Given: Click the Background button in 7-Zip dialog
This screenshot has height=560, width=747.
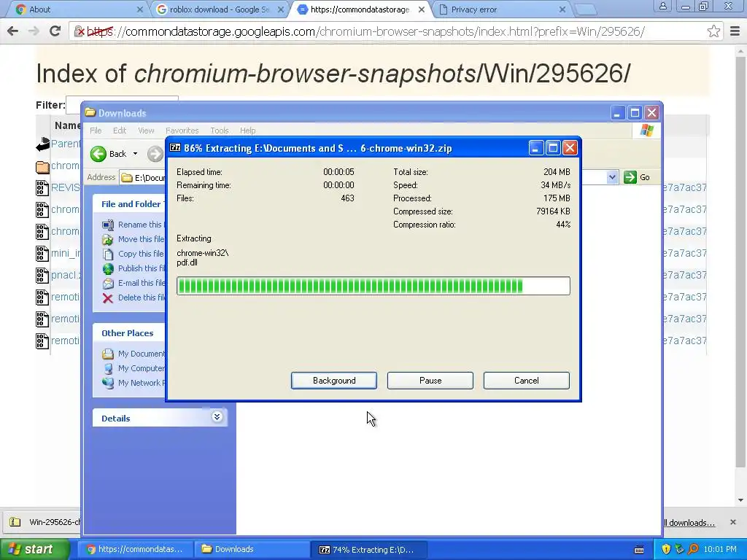Looking at the screenshot, I should point(334,381).
